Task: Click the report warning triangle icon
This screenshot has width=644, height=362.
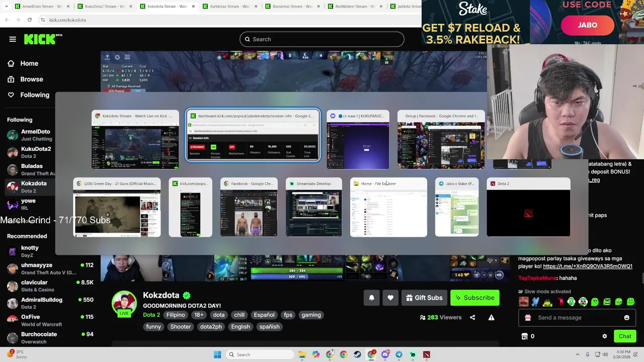Action: click(491, 317)
